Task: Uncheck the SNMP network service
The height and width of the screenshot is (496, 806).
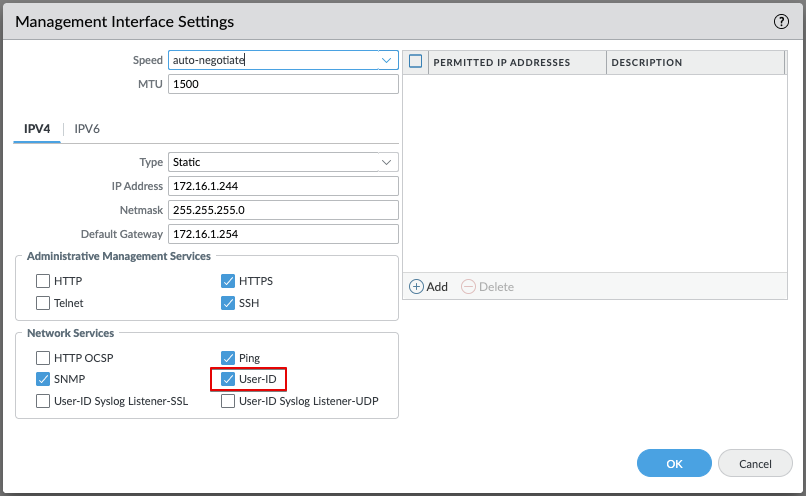Action: (43, 379)
